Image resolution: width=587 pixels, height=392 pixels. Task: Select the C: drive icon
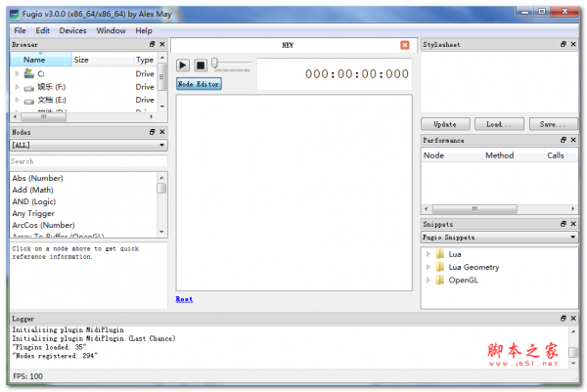click(29, 73)
